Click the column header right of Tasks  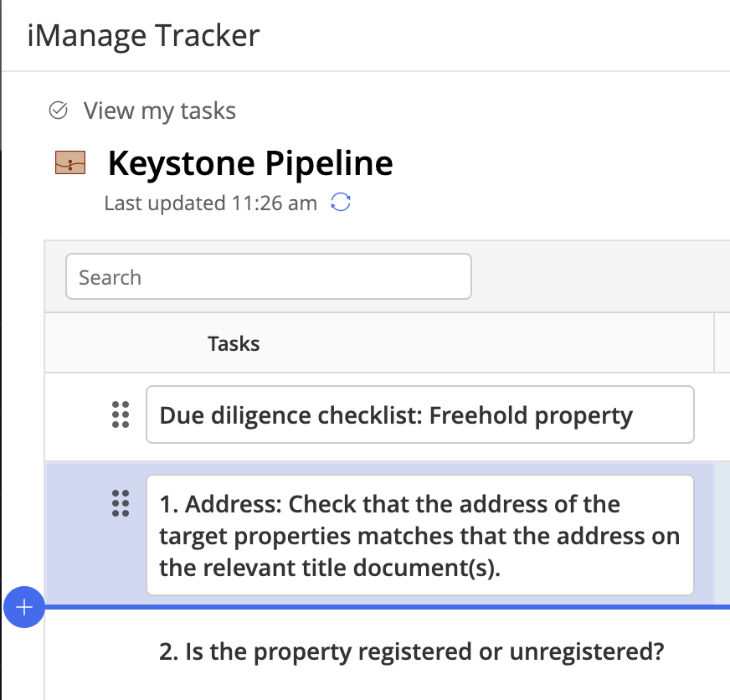coord(722,343)
